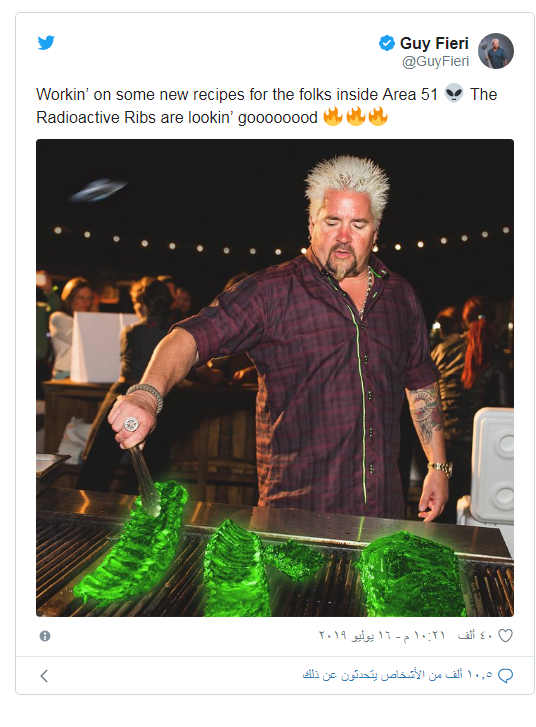This screenshot has width=536, height=727.
Task: Open the tweet timestamp ١٦ يوليو ٢٠١٩
Action: click(355, 635)
